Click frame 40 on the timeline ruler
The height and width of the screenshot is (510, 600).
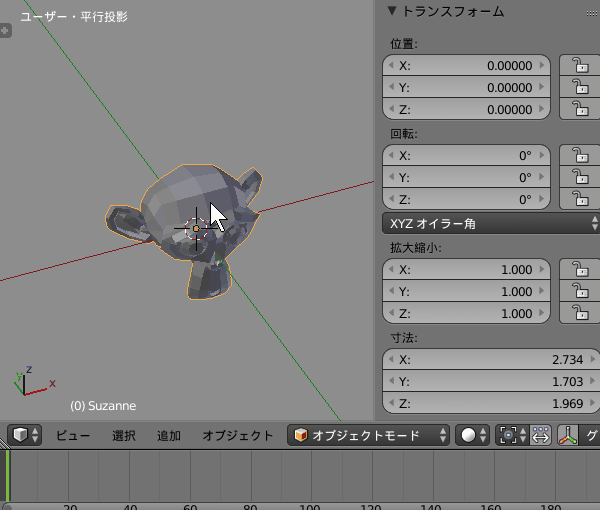[x=130, y=507]
